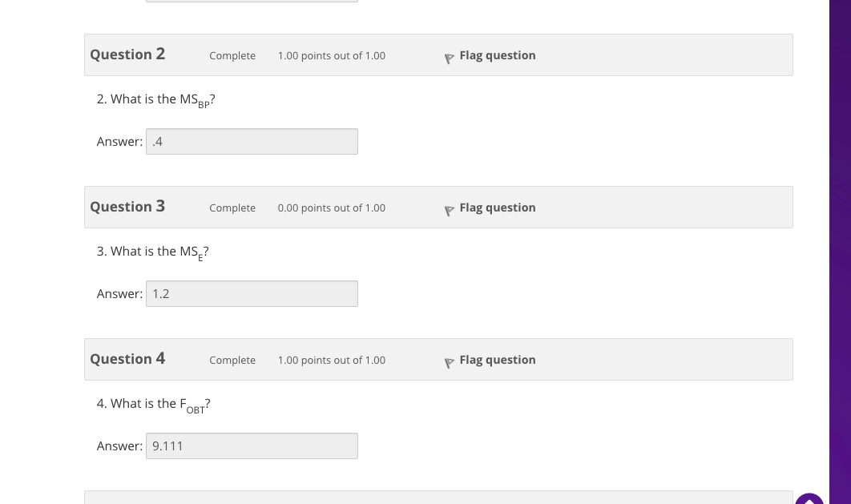The height and width of the screenshot is (504, 851).
Task: Click the Complete status of Question 4
Action: tap(232, 361)
